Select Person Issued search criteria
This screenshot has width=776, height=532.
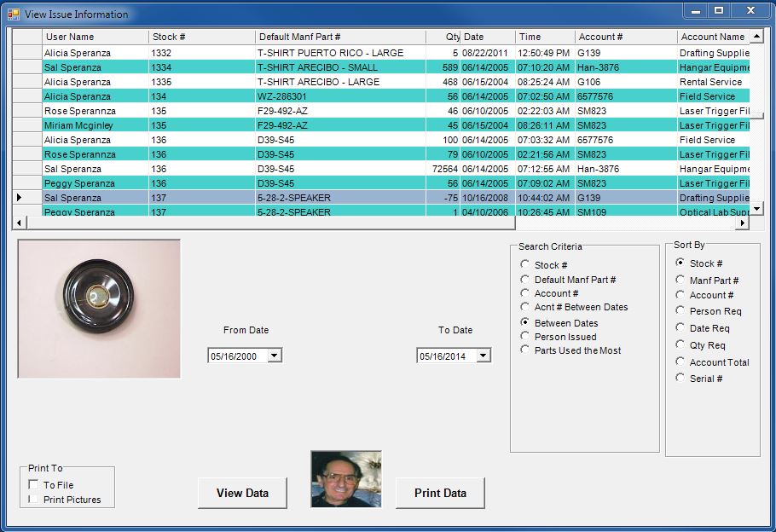(525, 337)
